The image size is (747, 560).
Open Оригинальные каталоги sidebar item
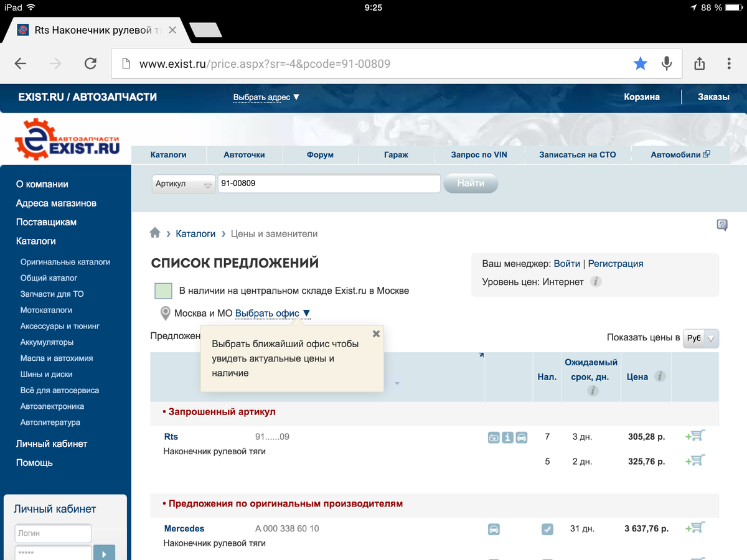65,262
